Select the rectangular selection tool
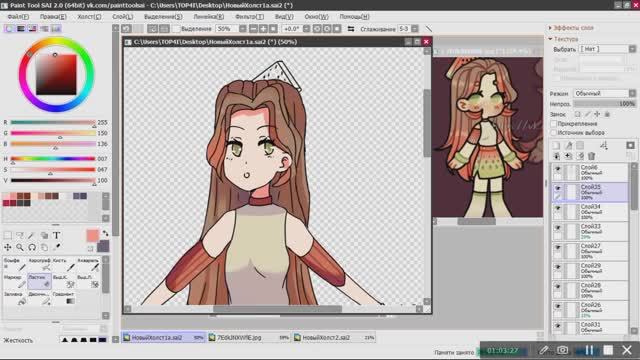This screenshot has height=360, width=640. [x=8, y=235]
